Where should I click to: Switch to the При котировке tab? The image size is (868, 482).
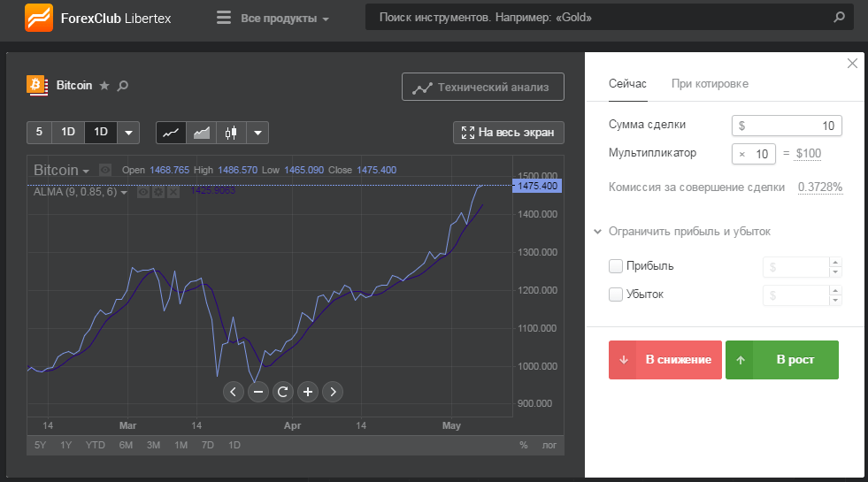710,84
